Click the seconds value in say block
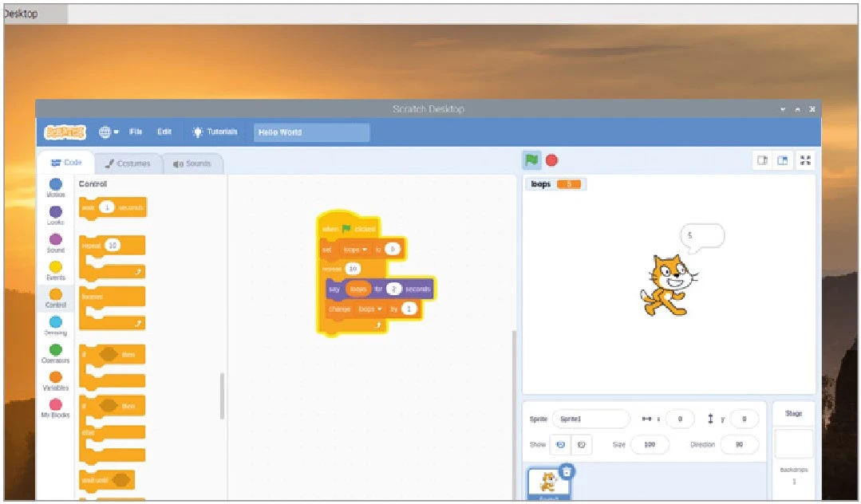Screen dimensions: 861x504 coord(393,289)
